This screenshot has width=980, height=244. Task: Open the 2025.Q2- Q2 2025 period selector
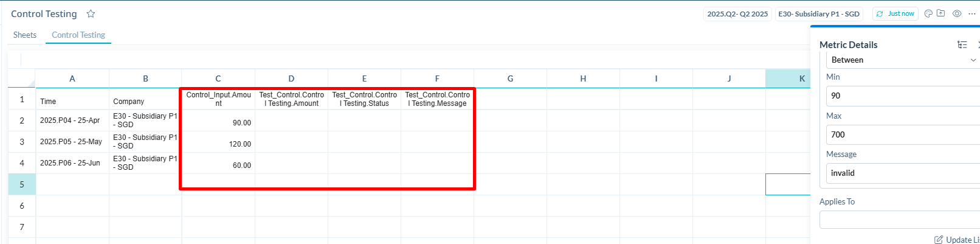pos(737,13)
